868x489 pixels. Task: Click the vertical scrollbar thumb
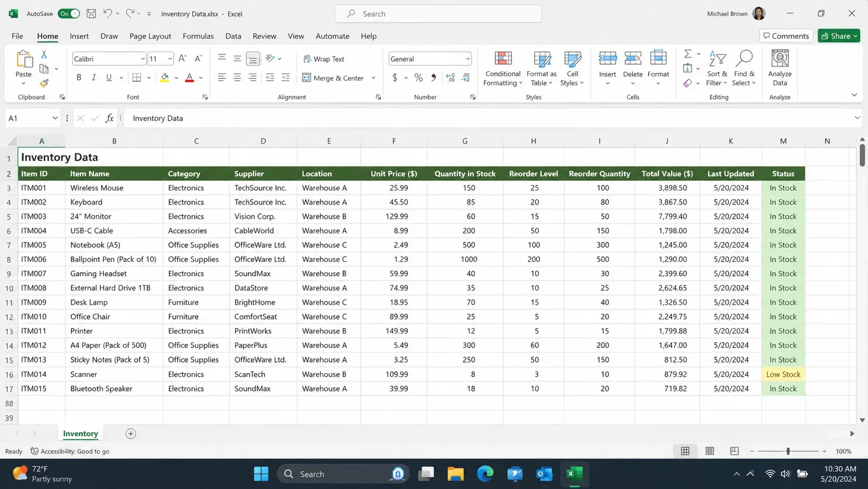[x=862, y=155]
